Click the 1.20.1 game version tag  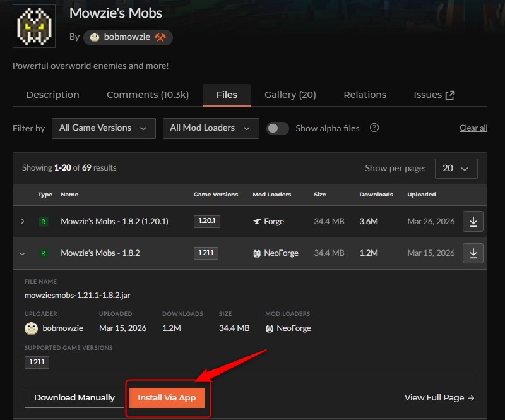click(x=207, y=221)
